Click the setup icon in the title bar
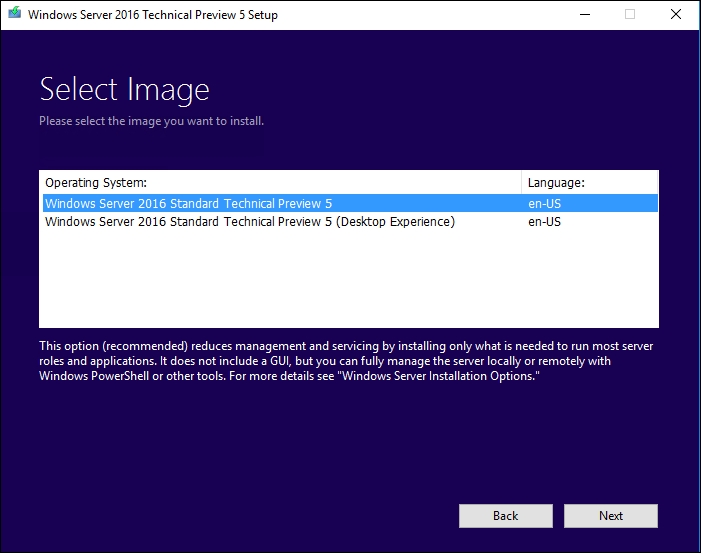Viewport: 701px width, 553px height. click(13, 15)
